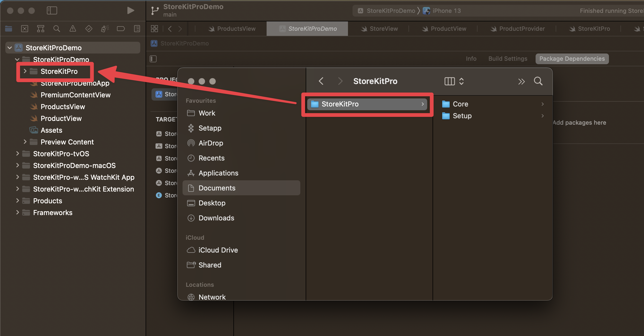Collapse the StoreKitProDemo project root
644x336 pixels.
(10, 48)
